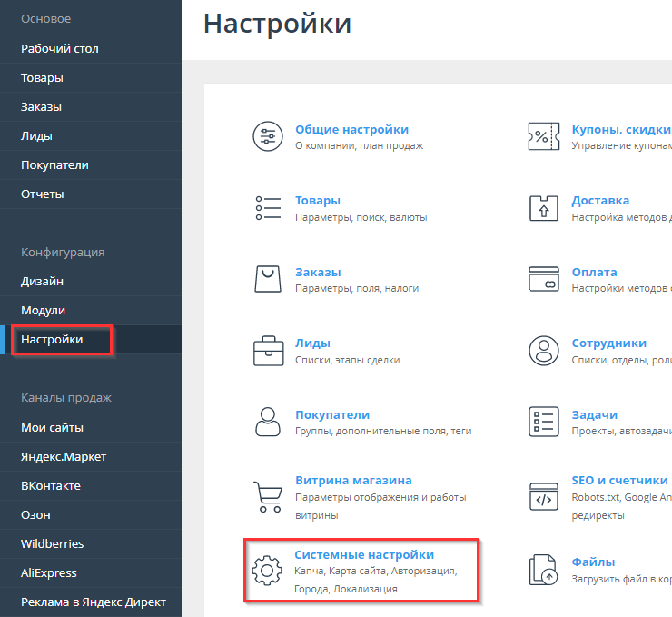
Task: Click the box icon for Доставка
Action: [544, 208]
